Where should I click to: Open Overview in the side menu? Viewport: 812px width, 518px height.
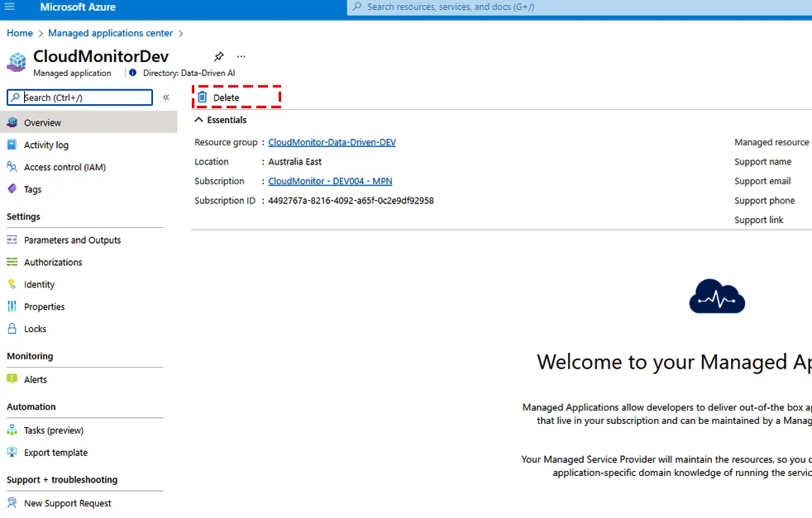(88, 122)
